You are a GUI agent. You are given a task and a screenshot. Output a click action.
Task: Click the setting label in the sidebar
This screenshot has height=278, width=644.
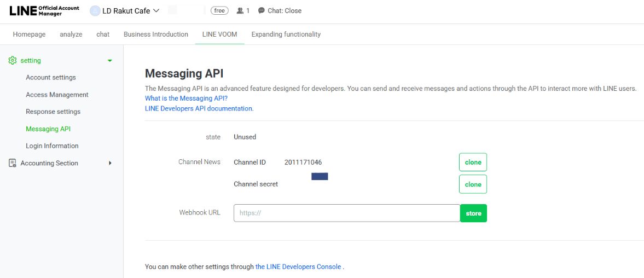tap(31, 61)
